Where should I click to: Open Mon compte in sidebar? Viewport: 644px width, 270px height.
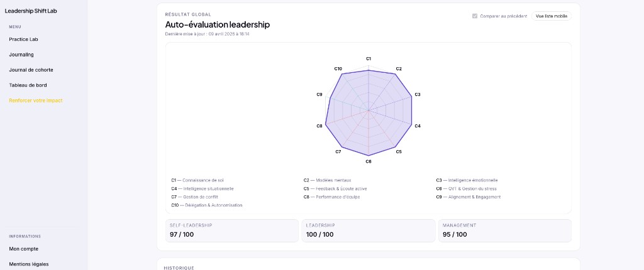pyautogui.click(x=23, y=249)
